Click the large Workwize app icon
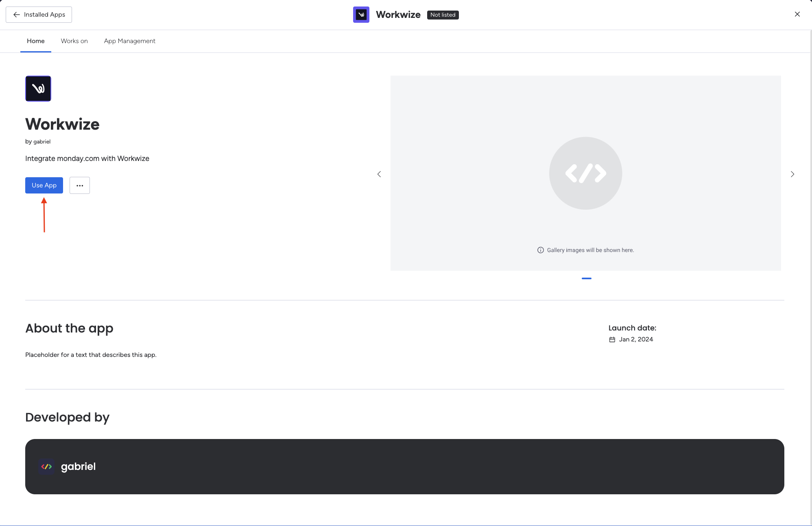This screenshot has height=526, width=812. pos(38,89)
